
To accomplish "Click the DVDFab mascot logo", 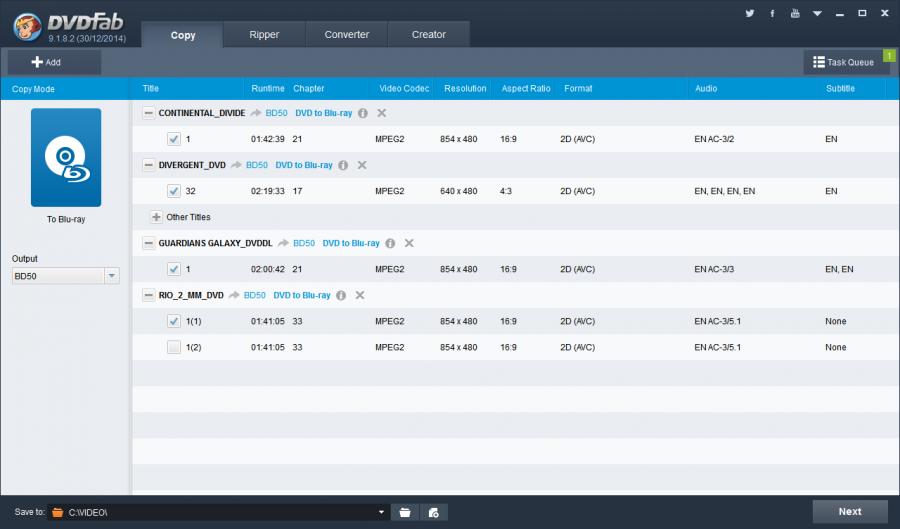I will [27, 27].
